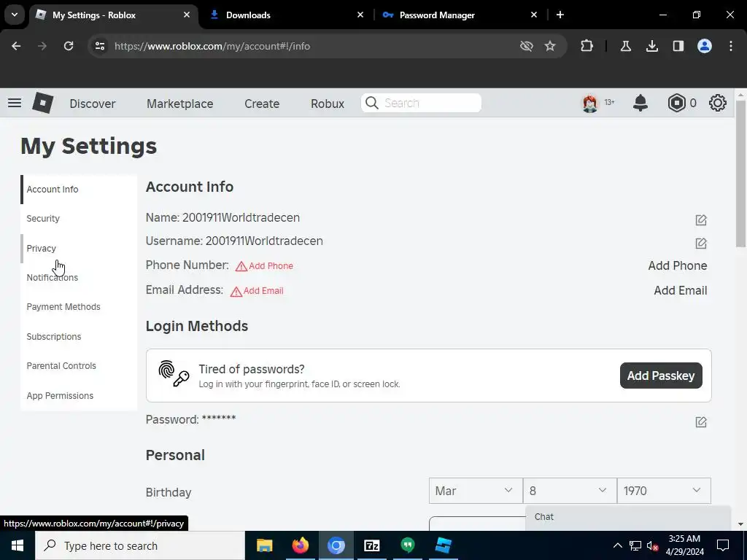Go to the Create page
The height and width of the screenshot is (560, 747).
[262, 104]
